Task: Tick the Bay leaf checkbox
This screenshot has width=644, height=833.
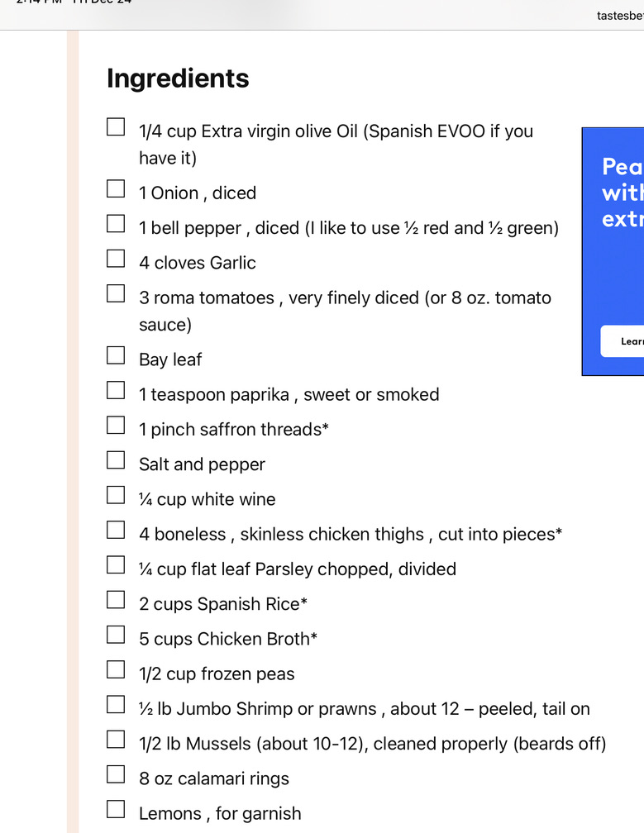Action: click(116, 355)
